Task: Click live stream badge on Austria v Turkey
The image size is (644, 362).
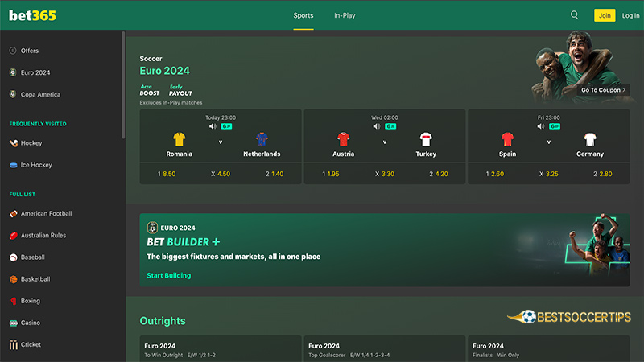Action: click(x=390, y=126)
